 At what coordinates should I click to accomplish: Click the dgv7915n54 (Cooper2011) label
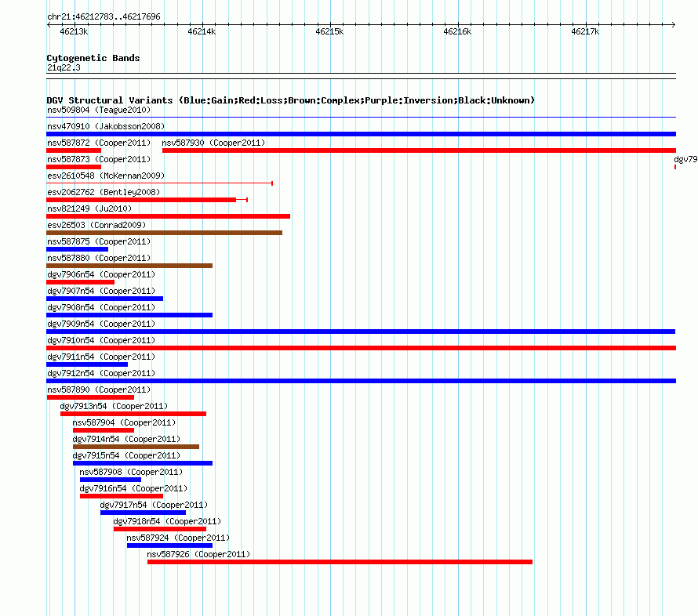tap(126, 455)
